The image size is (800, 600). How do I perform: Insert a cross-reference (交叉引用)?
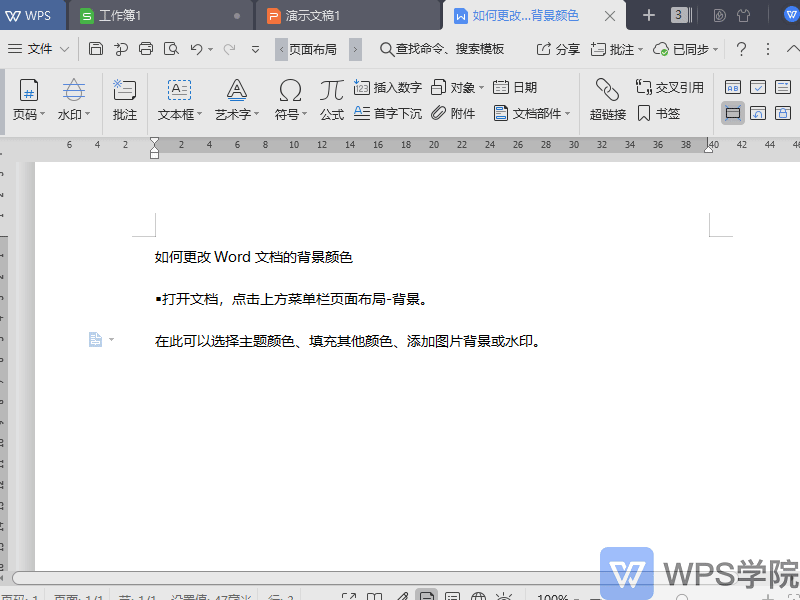pyautogui.click(x=669, y=87)
